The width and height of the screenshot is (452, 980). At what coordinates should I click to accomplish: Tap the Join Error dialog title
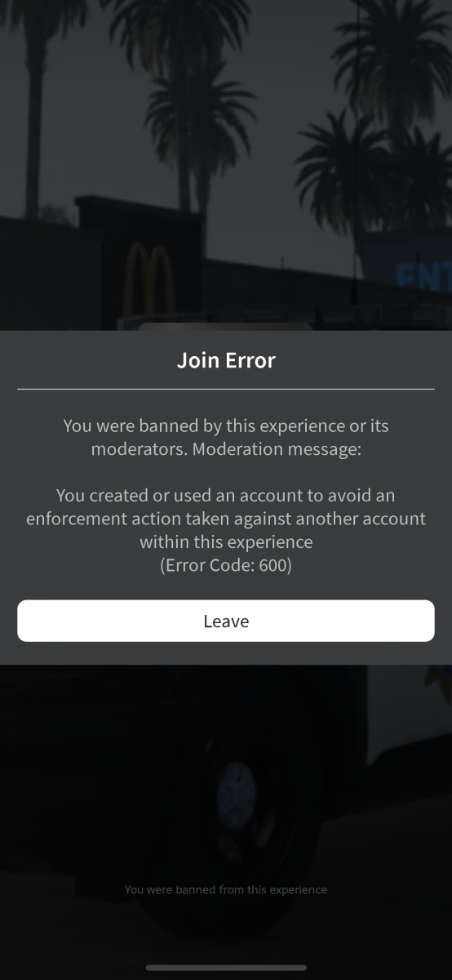coord(226,360)
